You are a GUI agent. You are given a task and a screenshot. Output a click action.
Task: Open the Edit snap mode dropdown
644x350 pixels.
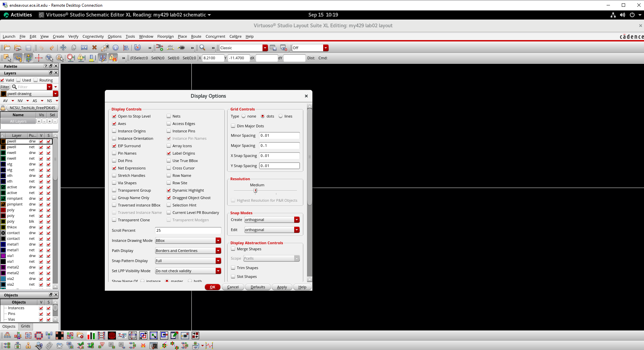click(272, 230)
